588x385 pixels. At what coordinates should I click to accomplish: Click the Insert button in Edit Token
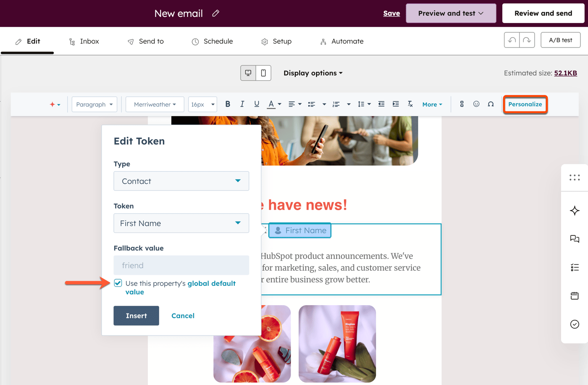136,315
